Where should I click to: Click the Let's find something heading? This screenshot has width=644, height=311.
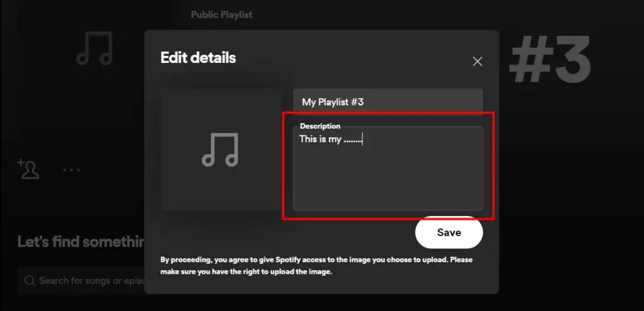(x=81, y=242)
